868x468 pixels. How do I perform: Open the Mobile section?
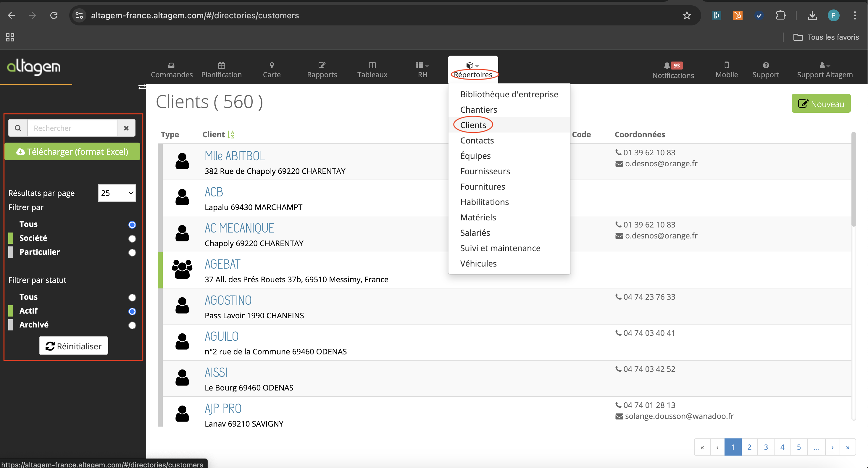coord(727,70)
